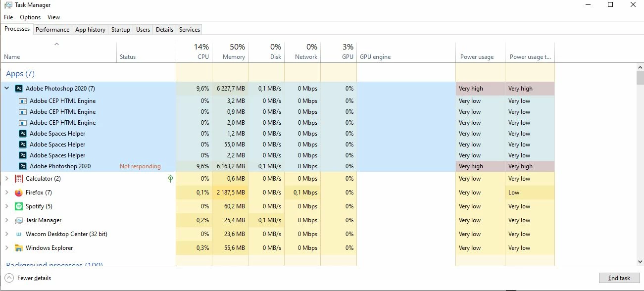Click the Low power usage trend for Firefox
The height and width of the screenshot is (291, 644).
tap(514, 193)
